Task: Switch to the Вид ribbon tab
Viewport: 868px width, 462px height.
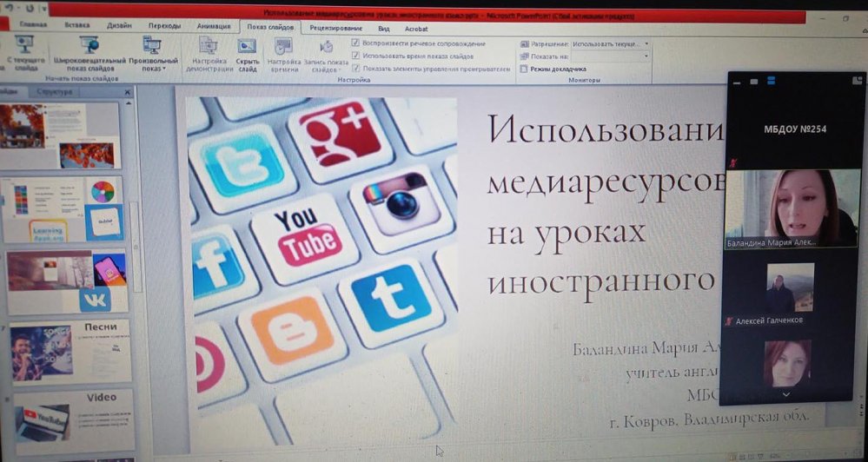Action: pyautogui.click(x=384, y=29)
